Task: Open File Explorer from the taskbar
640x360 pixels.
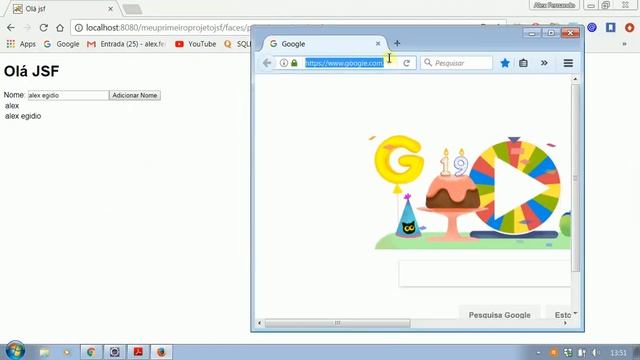Action: pos(44,352)
